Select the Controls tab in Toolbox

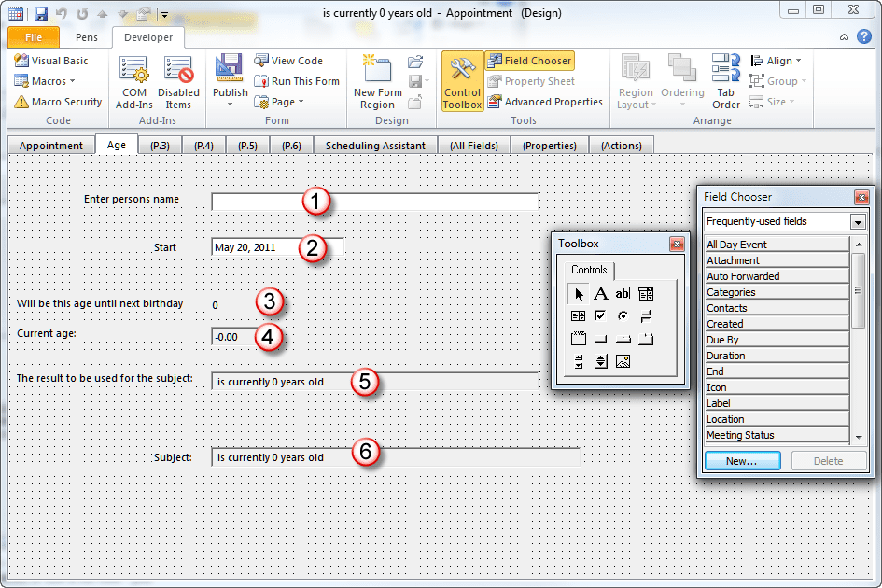[589, 270]
